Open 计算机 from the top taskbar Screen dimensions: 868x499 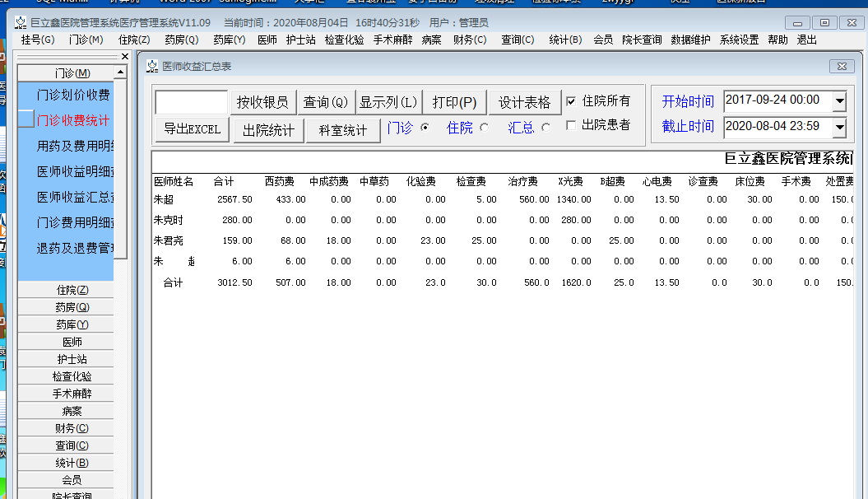123,2
